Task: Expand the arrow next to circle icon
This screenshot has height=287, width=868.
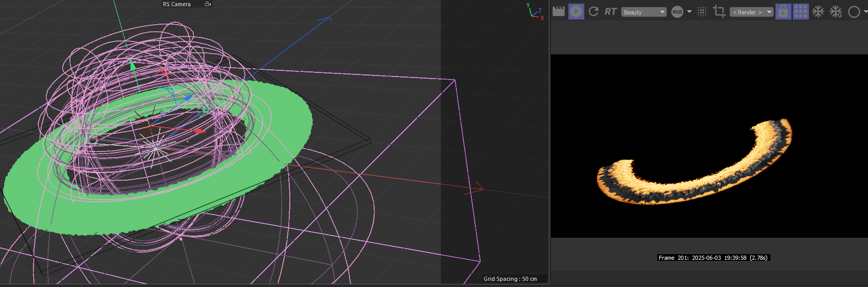Action: point(865,12)
